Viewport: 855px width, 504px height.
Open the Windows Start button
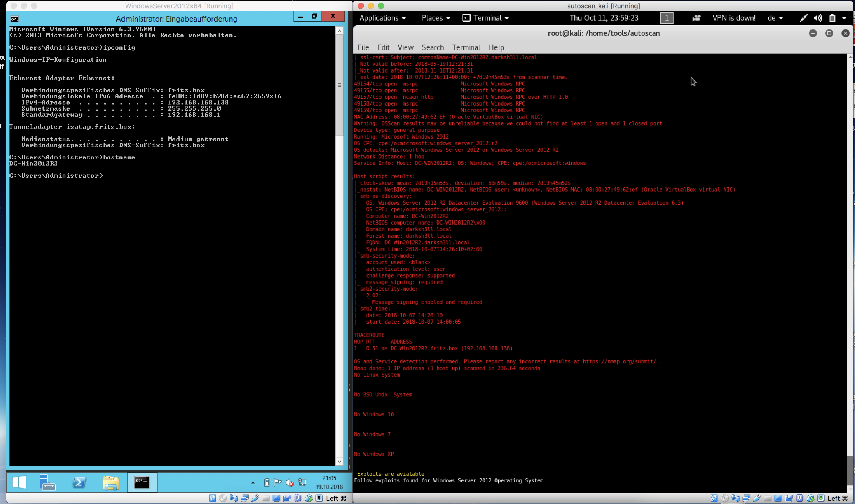coord(19,482)
